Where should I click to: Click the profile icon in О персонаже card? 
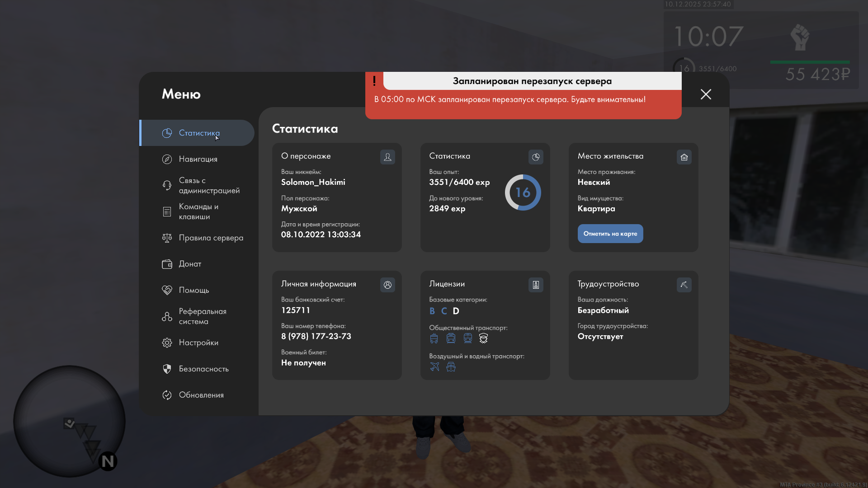pos(387,157)
